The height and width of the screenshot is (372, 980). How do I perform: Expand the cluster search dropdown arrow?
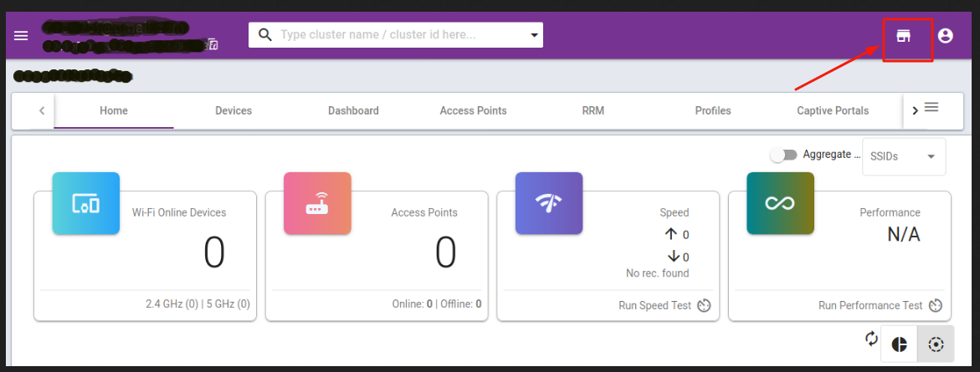click(535, 35)
